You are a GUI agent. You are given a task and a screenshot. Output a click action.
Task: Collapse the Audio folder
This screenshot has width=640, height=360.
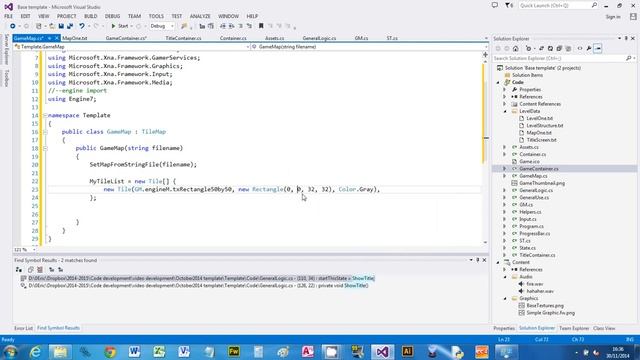pos(505,277)
